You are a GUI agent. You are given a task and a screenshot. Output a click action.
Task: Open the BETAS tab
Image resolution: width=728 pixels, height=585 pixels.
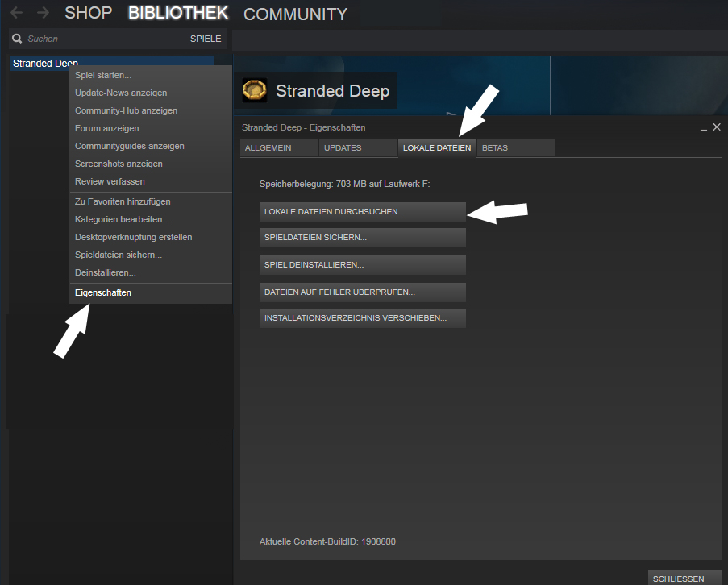click(x=514, y=148)
